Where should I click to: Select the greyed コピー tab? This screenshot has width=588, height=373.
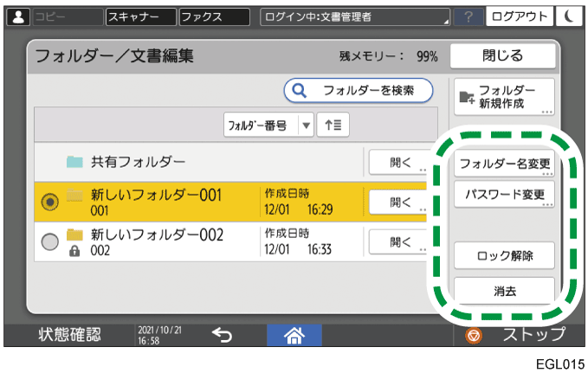(x=68, y=17)
